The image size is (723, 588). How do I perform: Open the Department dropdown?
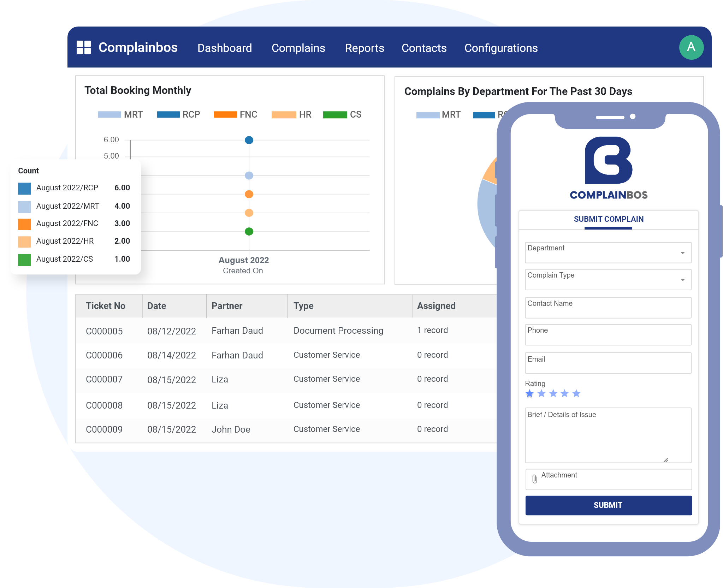(x=608, y=253)
